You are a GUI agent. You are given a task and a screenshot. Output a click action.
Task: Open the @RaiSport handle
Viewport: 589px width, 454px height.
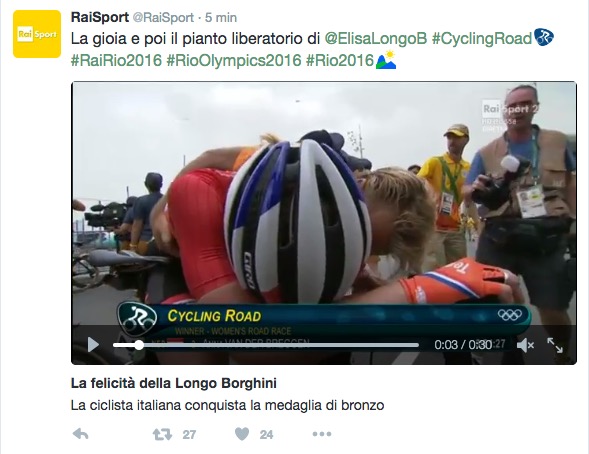click(163, 17)
